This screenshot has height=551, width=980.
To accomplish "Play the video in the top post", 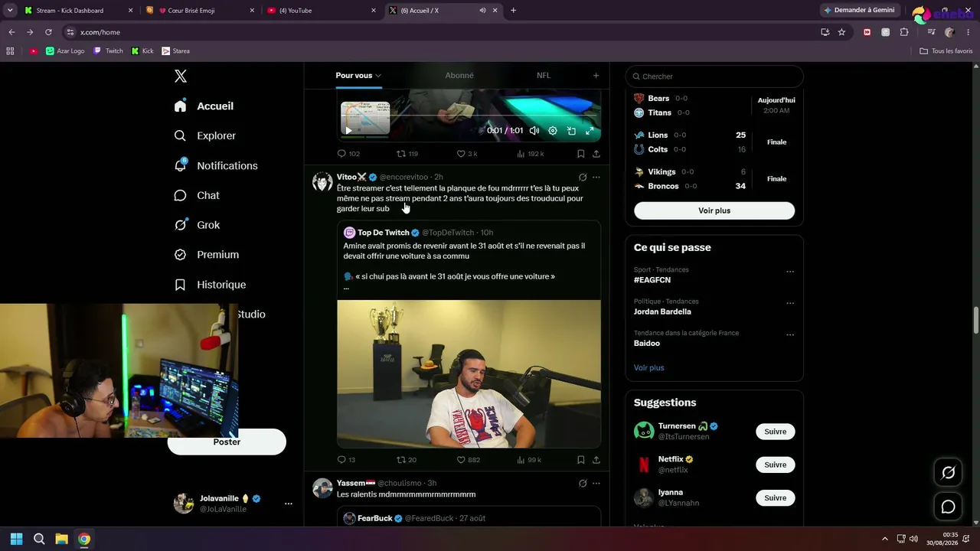I will click(x=348, y=131).
